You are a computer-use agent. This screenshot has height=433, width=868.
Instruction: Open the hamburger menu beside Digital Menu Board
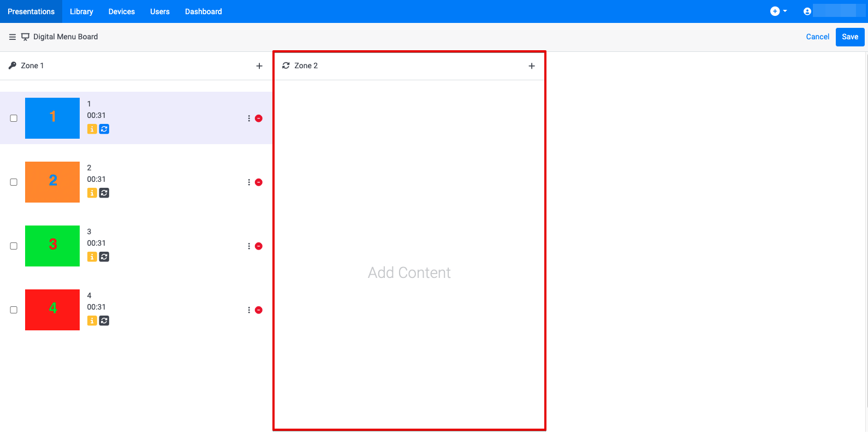tap(13, 37)
